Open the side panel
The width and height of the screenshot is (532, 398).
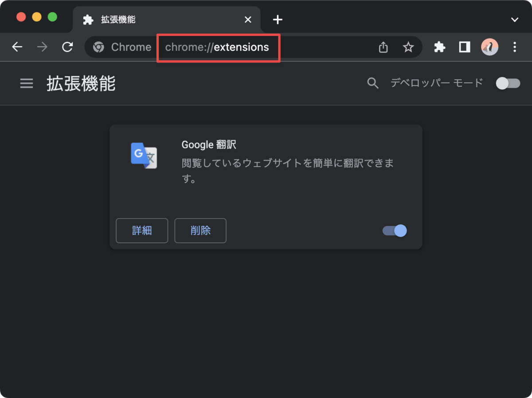(x=465, y=47)
